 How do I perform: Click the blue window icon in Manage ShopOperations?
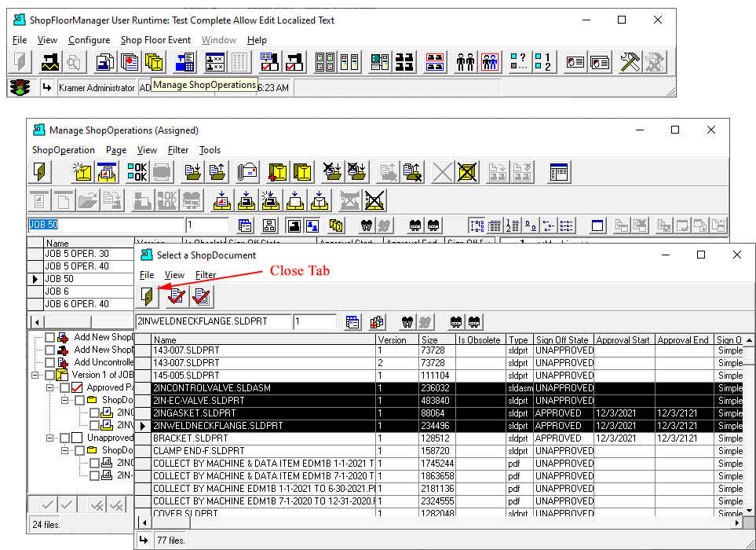[598, 225]
